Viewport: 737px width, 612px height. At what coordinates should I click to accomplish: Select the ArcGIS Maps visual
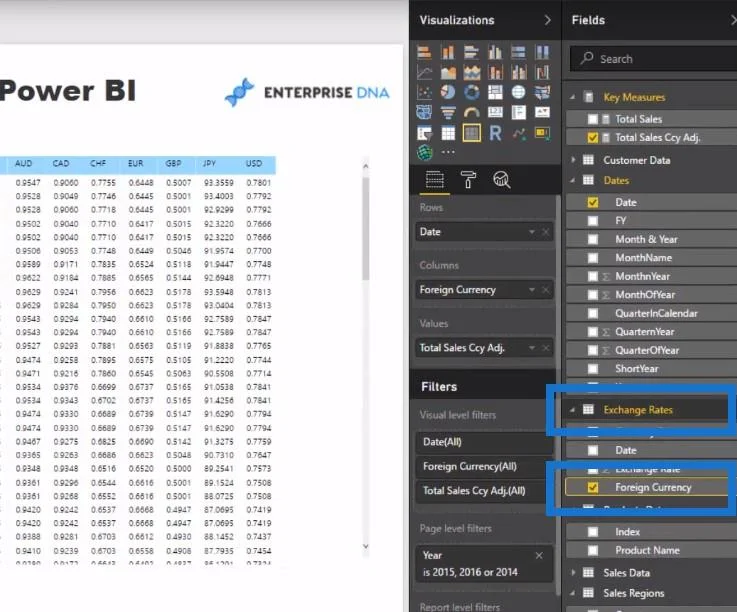[x=424, y=152]
